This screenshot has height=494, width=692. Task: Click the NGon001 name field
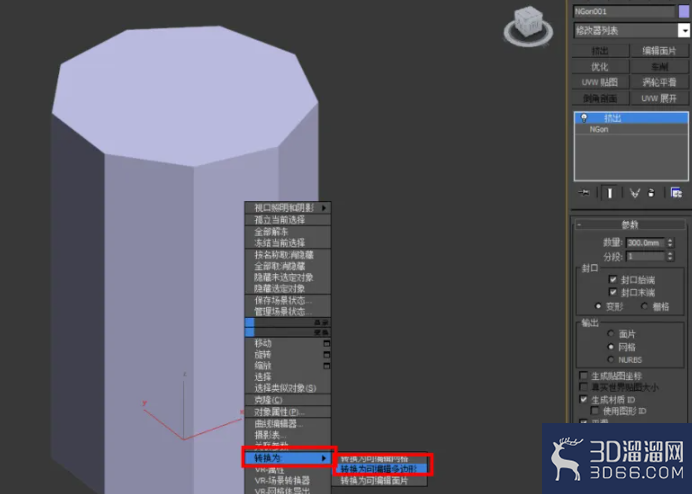coord(624,11)
